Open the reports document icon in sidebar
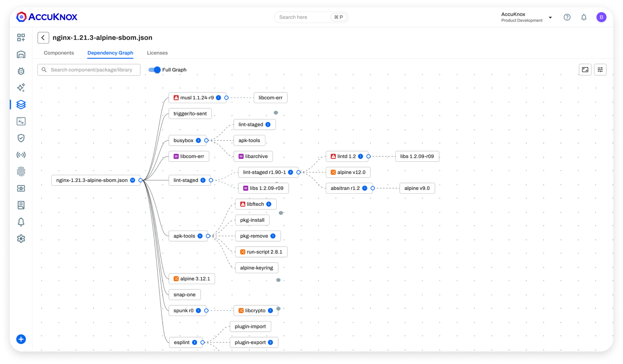Image resolution: width=623 pixels, height=364 pixels. pyautogui.click(x=21, y=205)
